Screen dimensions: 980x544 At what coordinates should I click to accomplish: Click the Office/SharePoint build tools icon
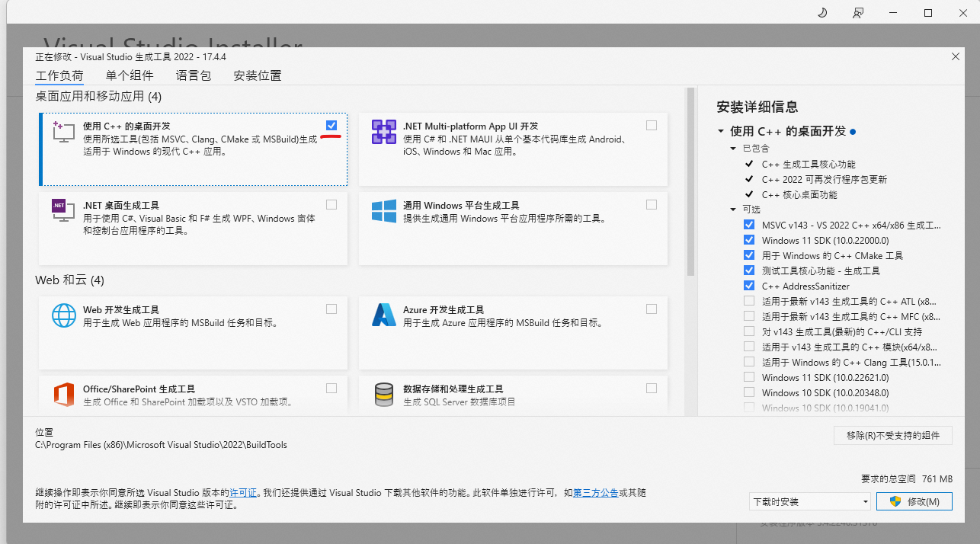[63, 395]
